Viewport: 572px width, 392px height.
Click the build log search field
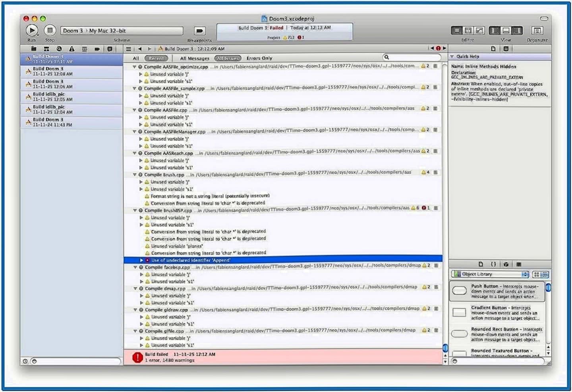(x=412, y=58)
